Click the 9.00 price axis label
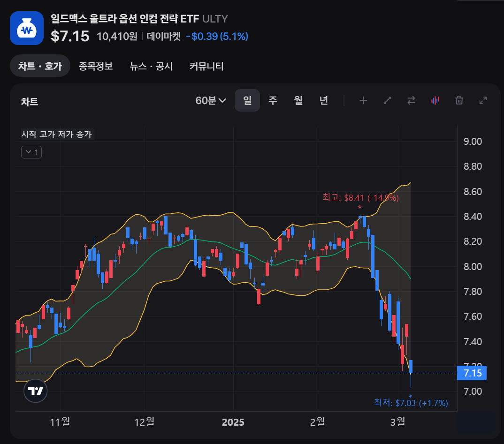This screenshot has height=444, width=504. coord(473,141)
